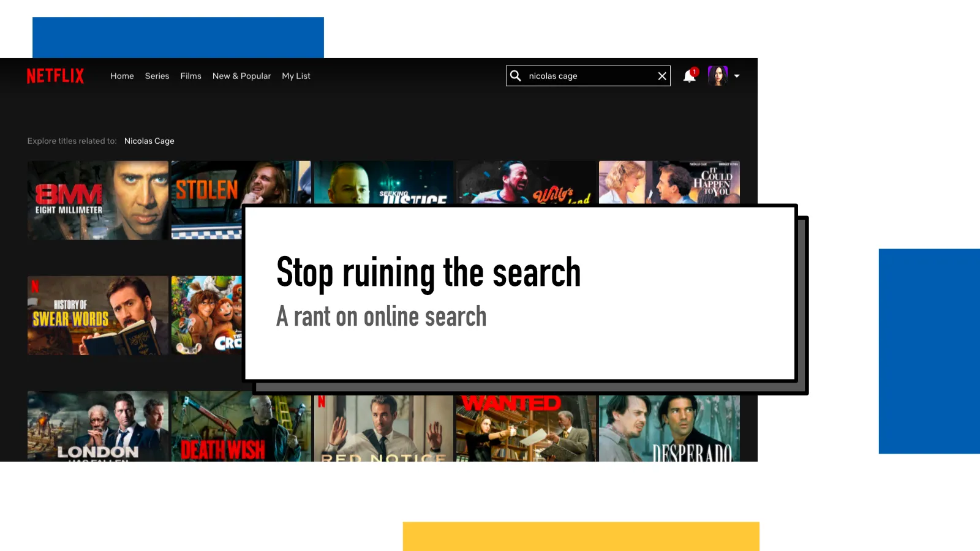
Task: Select the History of Swear Words thumbnail
Action: (x=98, y=315)
